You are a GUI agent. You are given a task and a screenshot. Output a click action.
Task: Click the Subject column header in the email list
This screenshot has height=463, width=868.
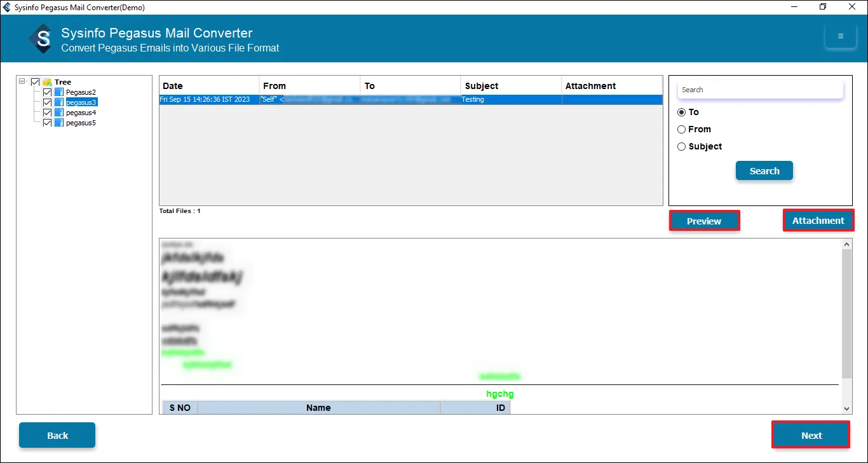tap(512, 86)
